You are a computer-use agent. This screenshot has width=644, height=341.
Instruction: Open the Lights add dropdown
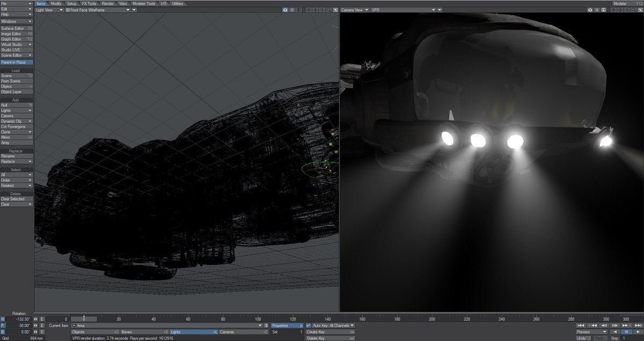click(x=17, y=110)
